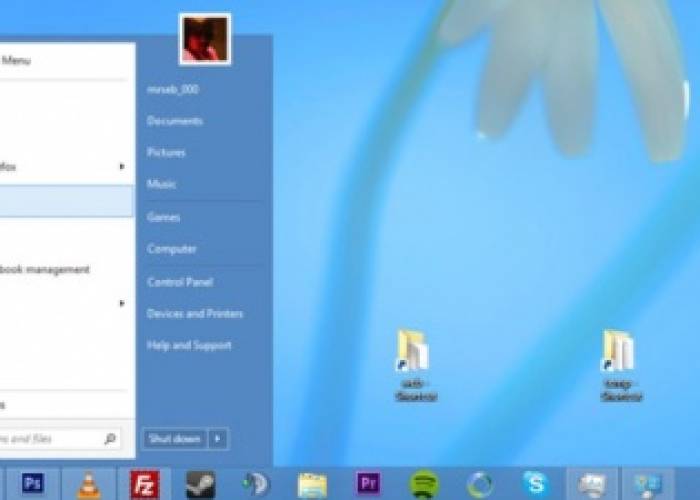700x500 pixels.
Task: Open the user folder link under the avatar
Action: (173, 89)
